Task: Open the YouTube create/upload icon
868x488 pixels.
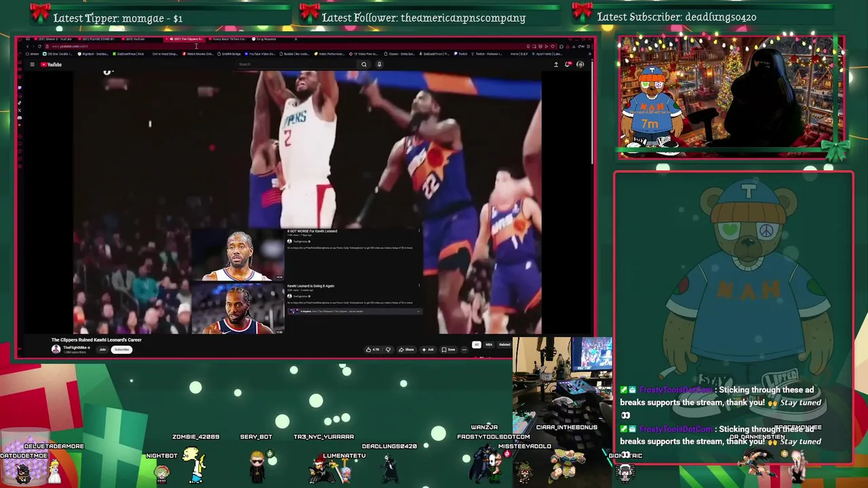Action: click(x=556, y=64)
